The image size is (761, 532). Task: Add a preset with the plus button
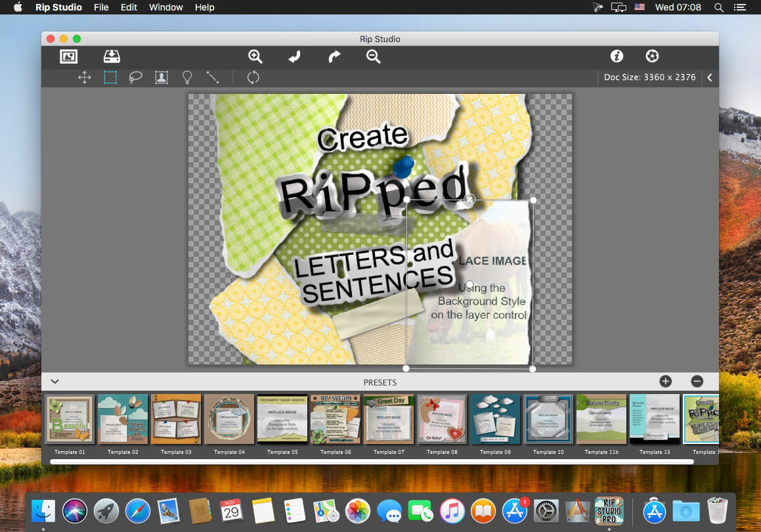(x=665, y=382)
